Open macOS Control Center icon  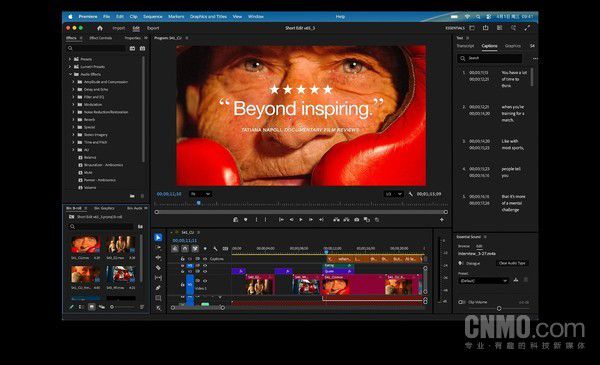click(x=489, y=17)
